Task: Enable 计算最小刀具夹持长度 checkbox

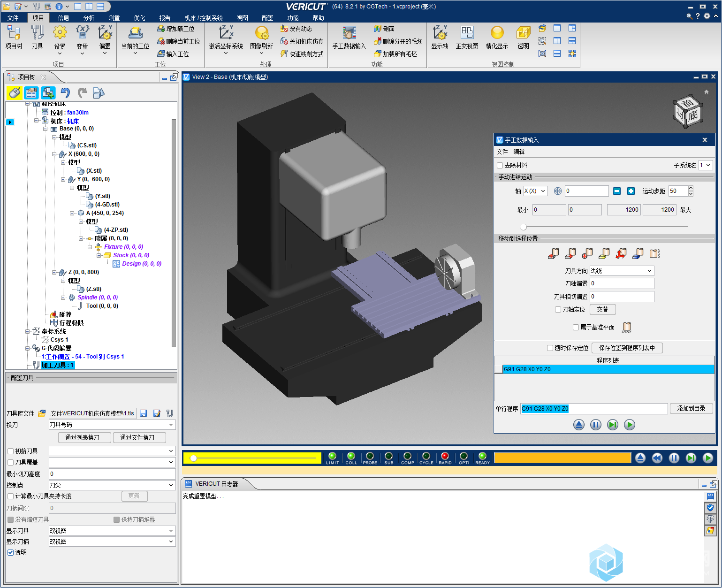Action: [11, 496]
